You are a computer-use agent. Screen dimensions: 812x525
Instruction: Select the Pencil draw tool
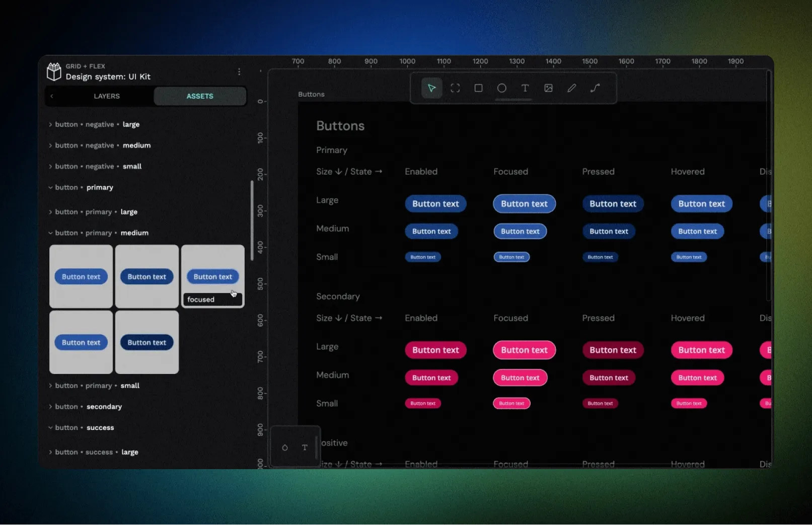click(x=571, y=88)
